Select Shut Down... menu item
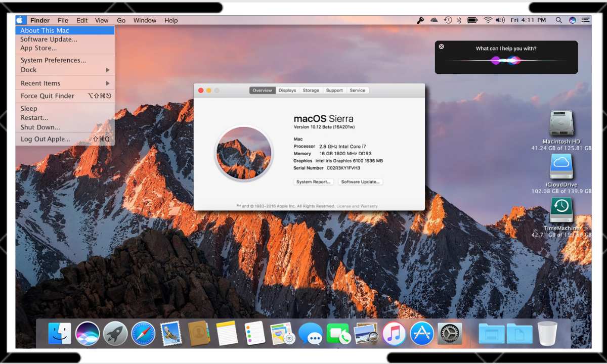 [65, 127]
